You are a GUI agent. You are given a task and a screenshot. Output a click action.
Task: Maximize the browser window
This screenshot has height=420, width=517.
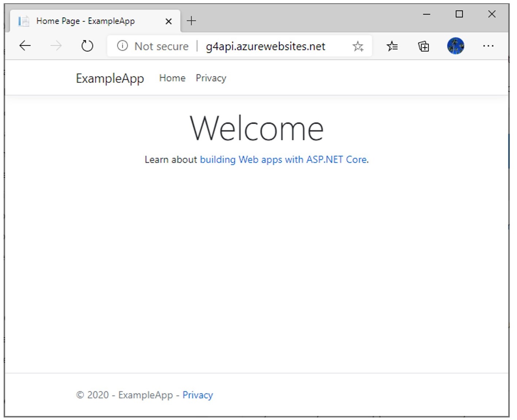459,14
